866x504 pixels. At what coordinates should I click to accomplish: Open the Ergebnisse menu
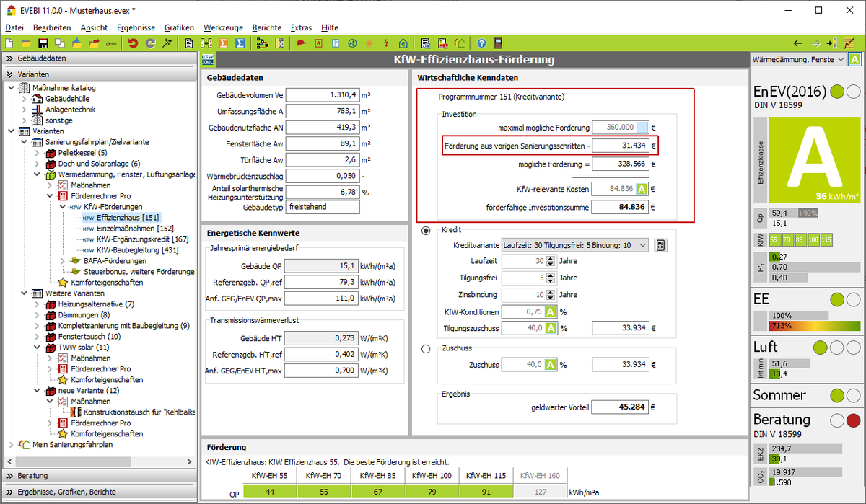coord(136,27)
